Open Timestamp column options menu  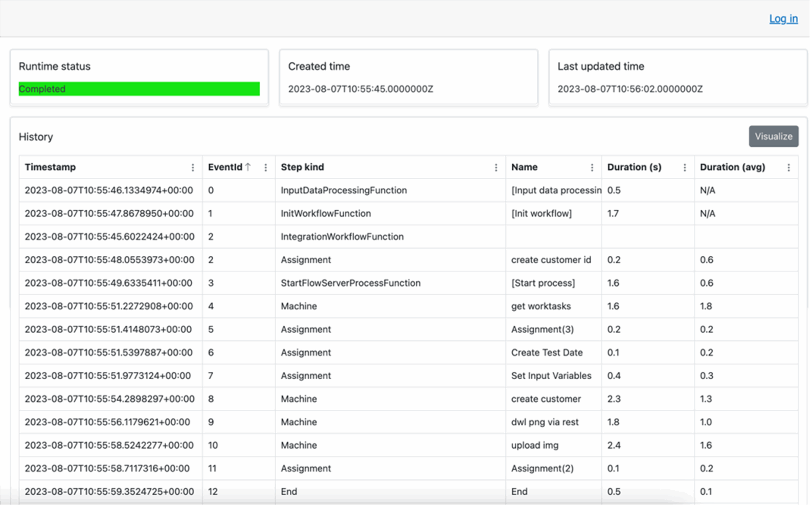tap(193, 167)
